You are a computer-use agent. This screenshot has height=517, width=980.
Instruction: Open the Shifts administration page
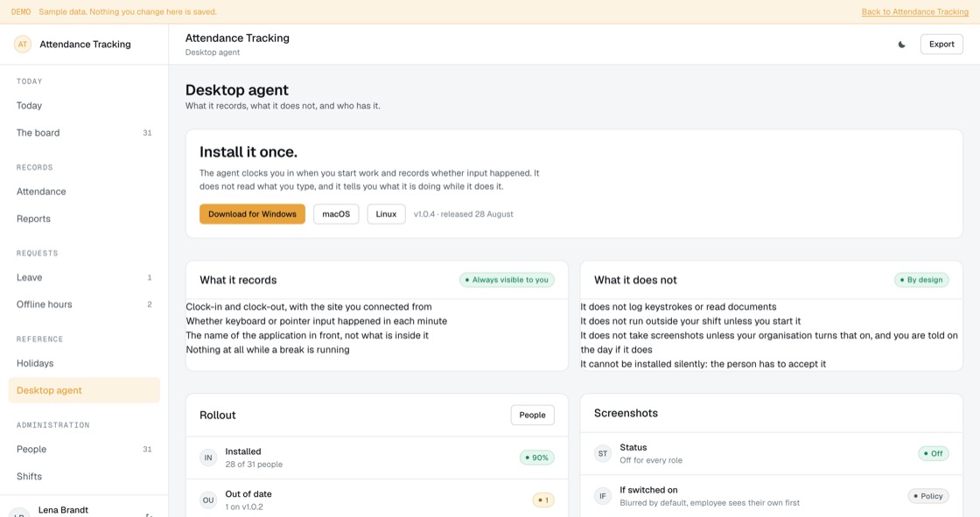(x=84, y=477)
